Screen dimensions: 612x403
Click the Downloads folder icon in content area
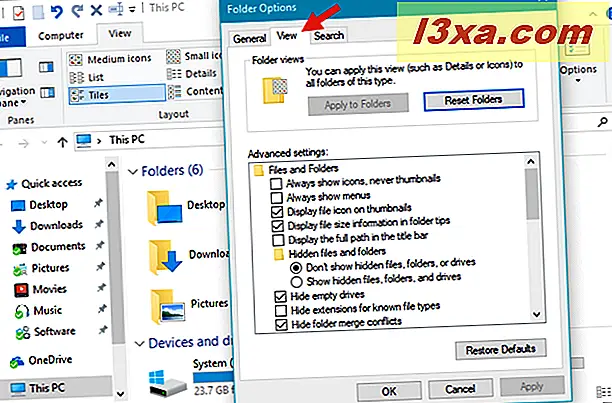click(165, 257)
